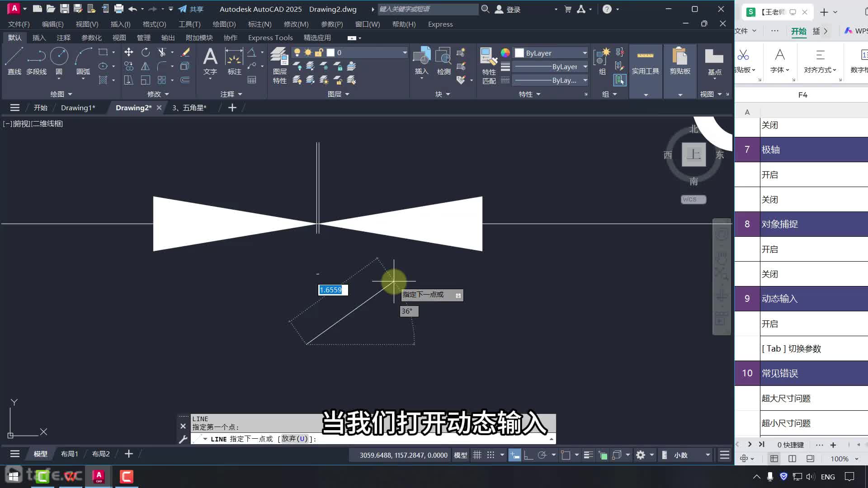This screenshot has width=868, height=488.
Task: Click the WCS label under ViewCube
Action: 693,199
